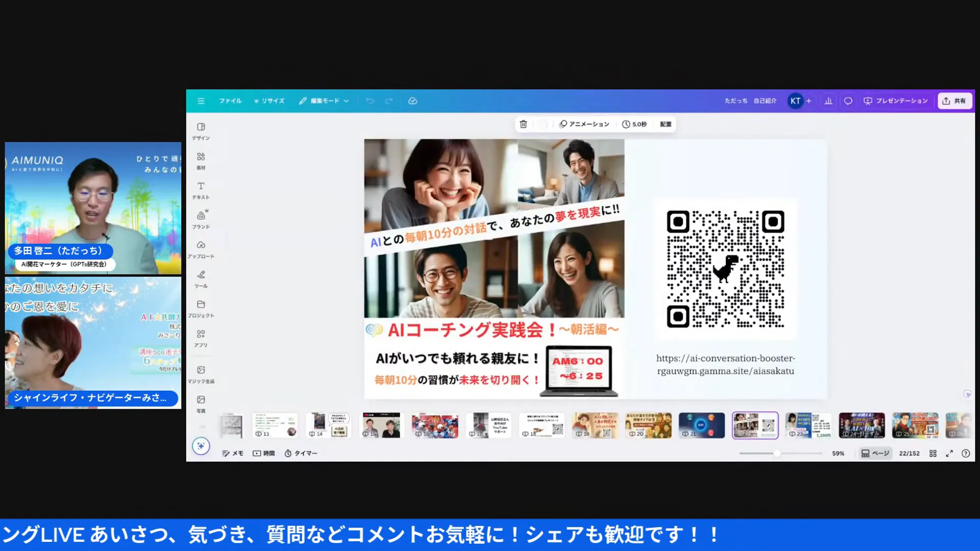Adjust the zoom slider handle
The width and height of the screenshot is (980, 551).
point(777,453)
